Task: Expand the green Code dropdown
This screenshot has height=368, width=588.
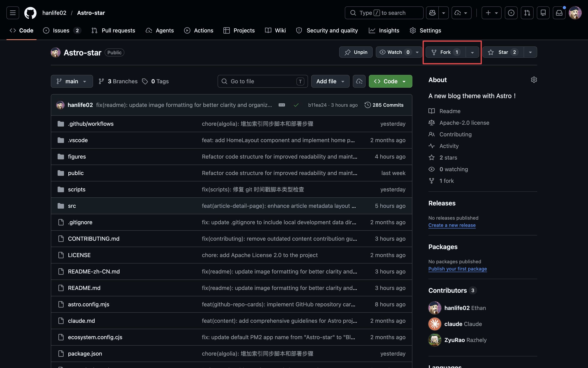Action: point(390,81)
